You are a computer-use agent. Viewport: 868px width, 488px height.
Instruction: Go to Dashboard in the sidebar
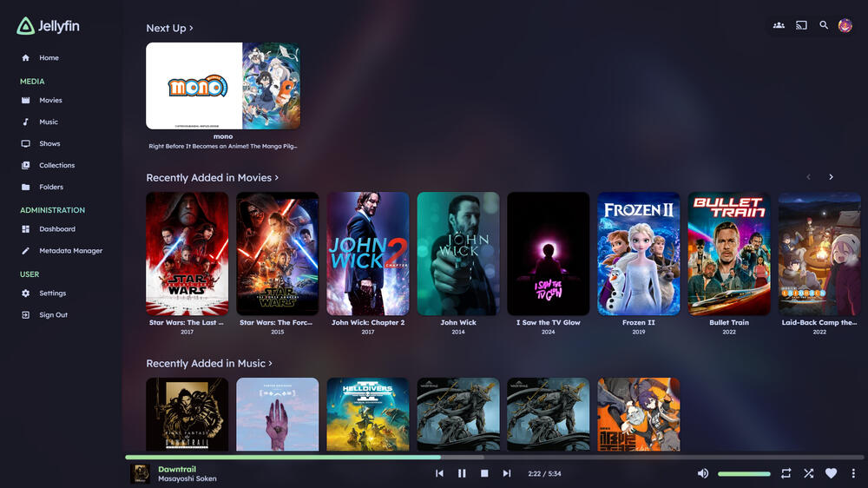tap(57, 229)
